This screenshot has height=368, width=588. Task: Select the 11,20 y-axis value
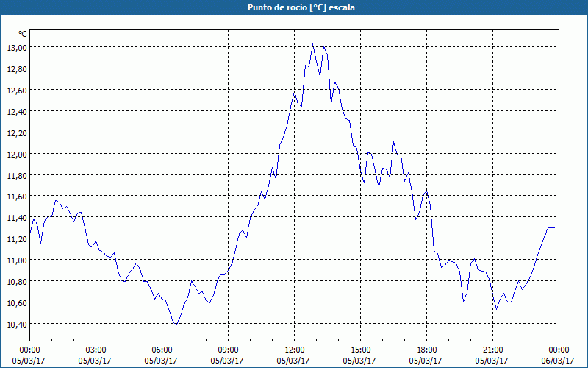click(17, 238)
